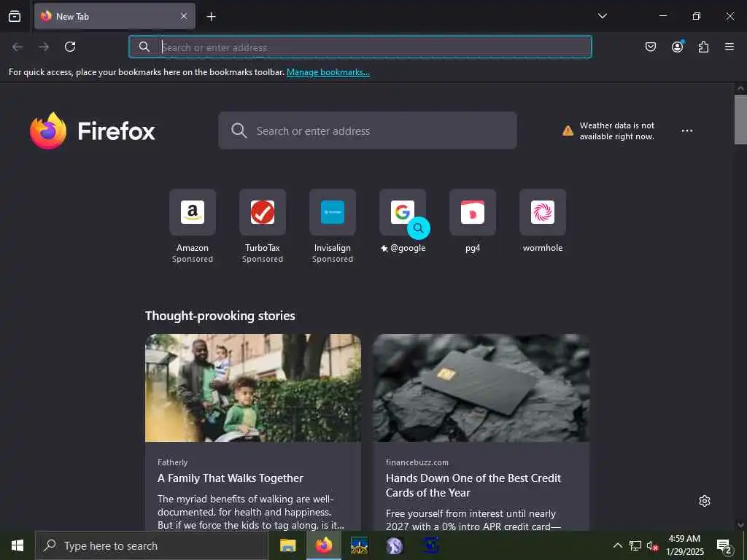Click the financebuzz.com source label
The height and width of the screenshot is (560, 747).
pos(417,462)
